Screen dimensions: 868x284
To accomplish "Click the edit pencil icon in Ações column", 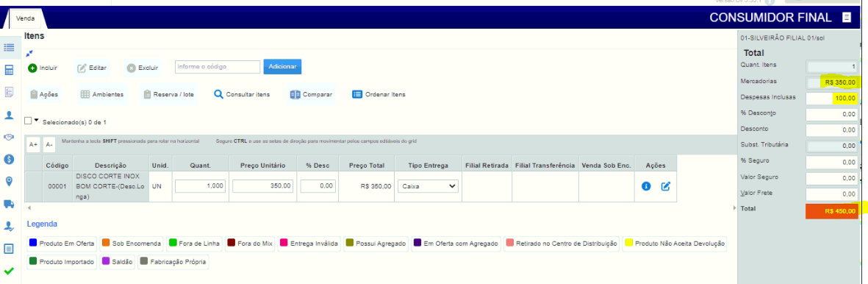I will coord(665,186).
